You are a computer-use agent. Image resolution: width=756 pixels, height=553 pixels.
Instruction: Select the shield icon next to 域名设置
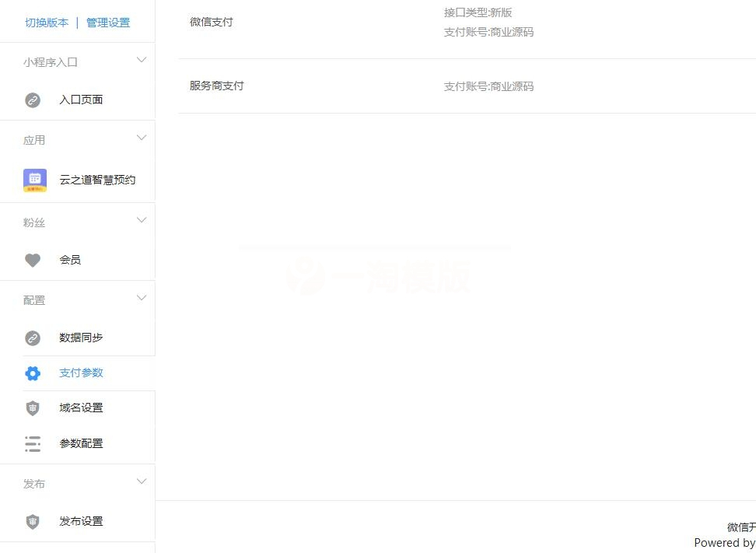[33, 408]
